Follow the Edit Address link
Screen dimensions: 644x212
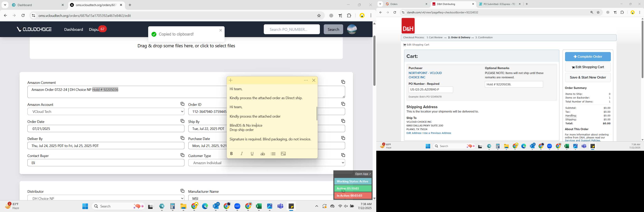[414, 133]
